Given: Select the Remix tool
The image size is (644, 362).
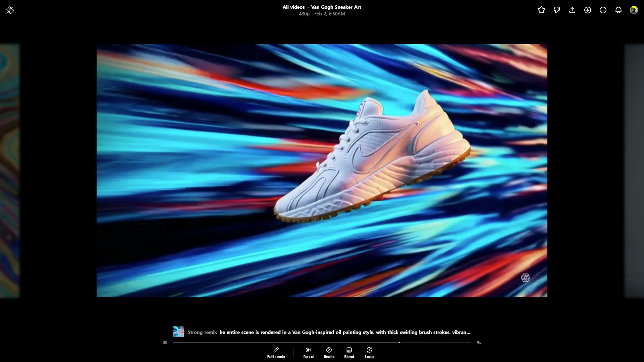Looking at the screenshot, I should click(329, 353).
